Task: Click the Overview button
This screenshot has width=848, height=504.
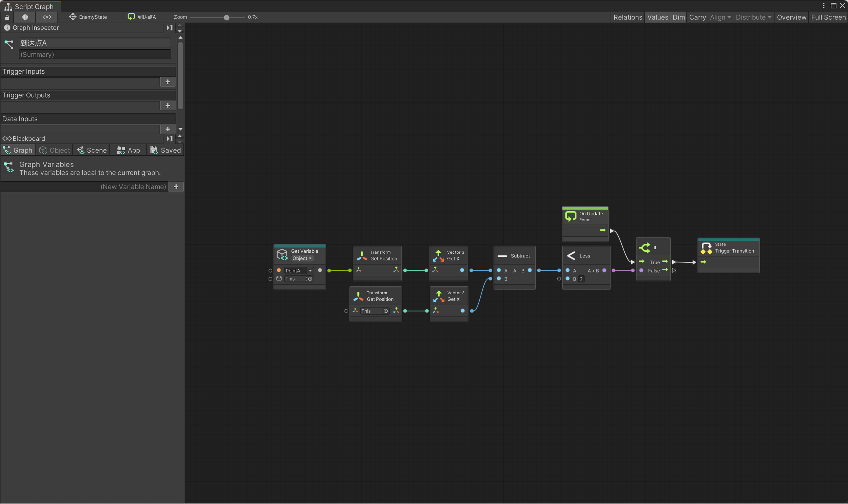Action: coord(791,17)
